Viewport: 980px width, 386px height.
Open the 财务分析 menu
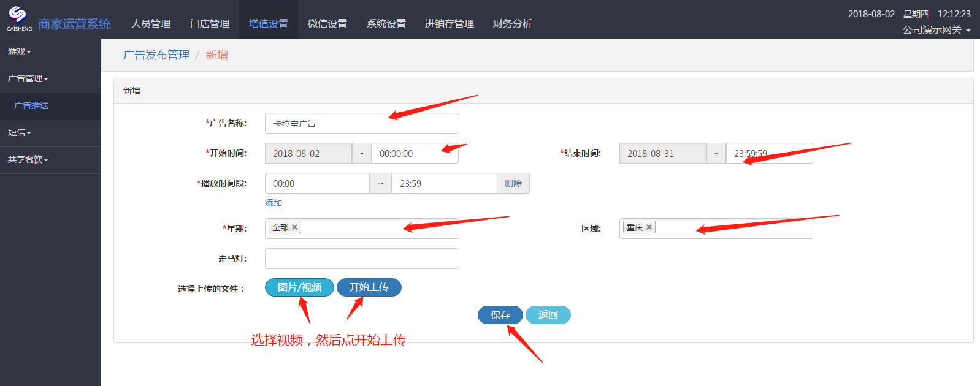point(513,23)
